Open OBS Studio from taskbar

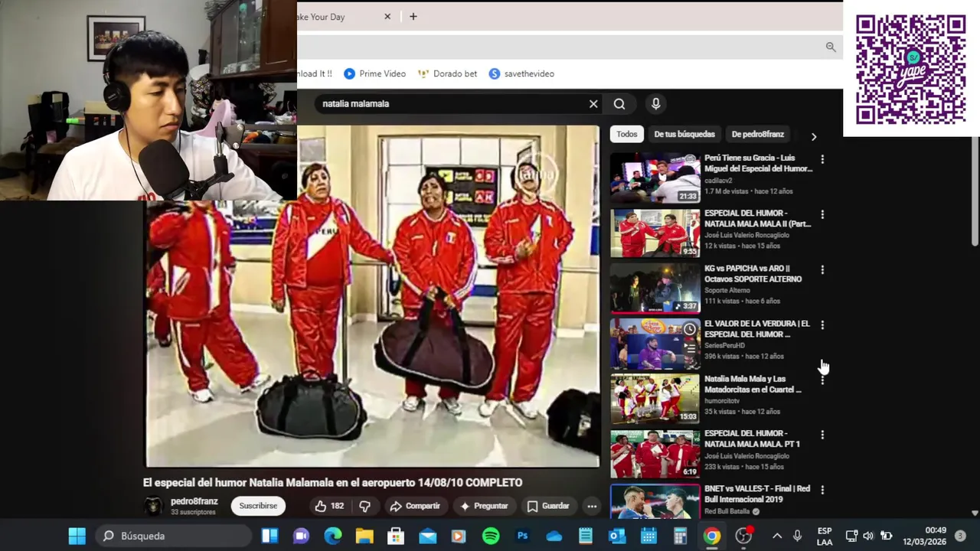pos(743,536)
